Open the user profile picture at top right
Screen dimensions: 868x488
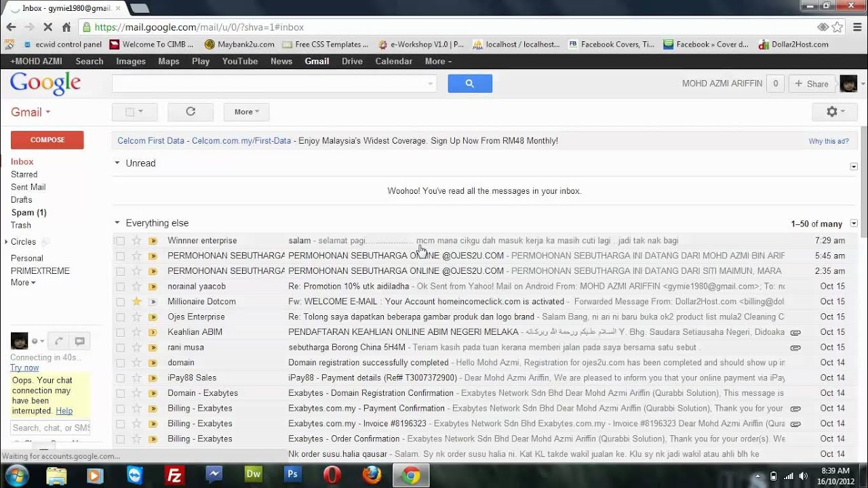pyautogui.click(x=849, y=83)
